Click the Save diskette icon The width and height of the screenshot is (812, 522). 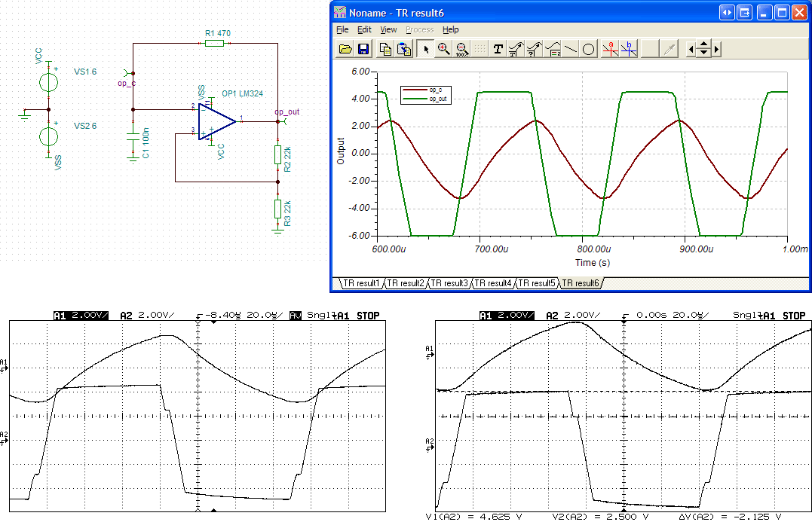(363, 49)
